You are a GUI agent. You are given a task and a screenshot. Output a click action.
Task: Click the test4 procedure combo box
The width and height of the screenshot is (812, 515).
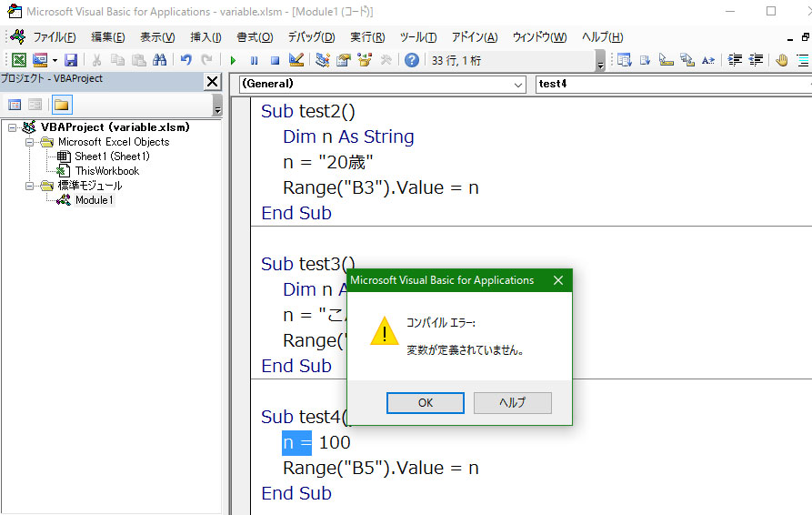(673, 85)
